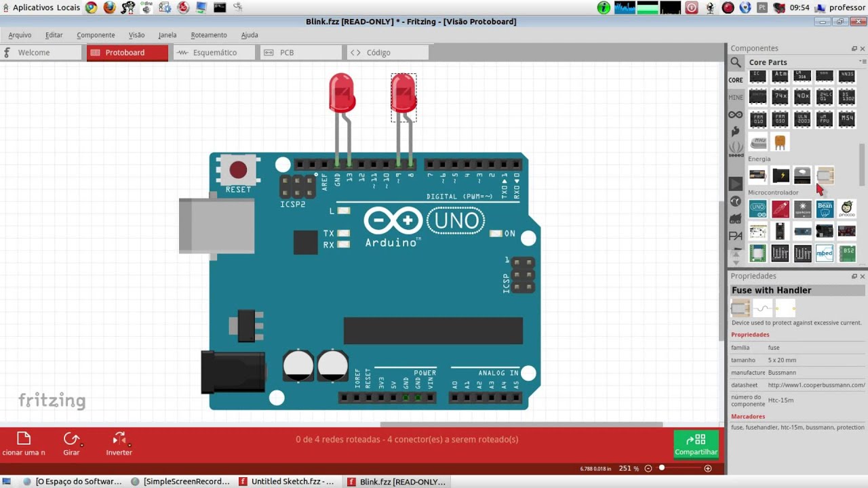Screen dimensions: 868x488
Task: Pick the 40x logic chip part
Action: [802, 96]
